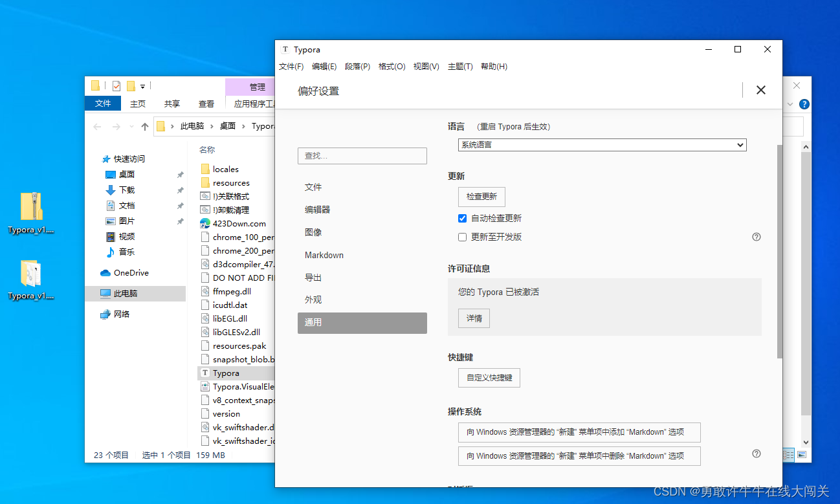The width and height of the screenshot is (840, 504).
Task: Toggle automatic update checking checkbox
Action: [x=462, y=218]
